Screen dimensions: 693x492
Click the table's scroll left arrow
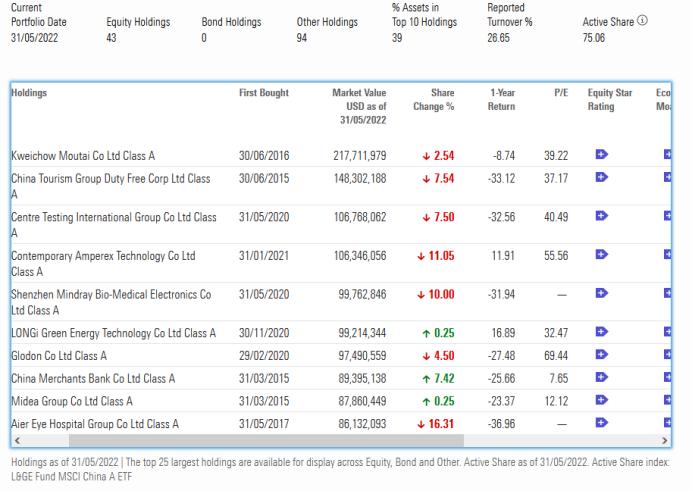pos(17,440)
